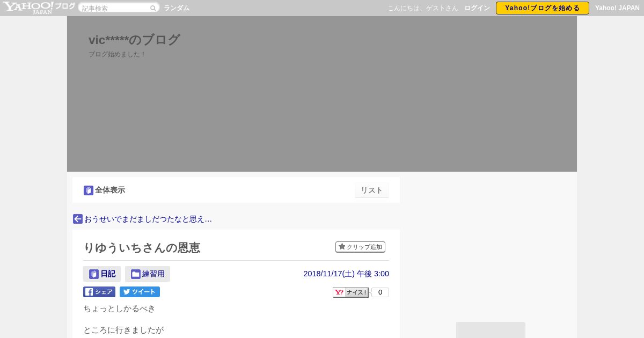Click the ナイス count box showing 0
The height and width of the screenshot is (338, 644).
380,292
